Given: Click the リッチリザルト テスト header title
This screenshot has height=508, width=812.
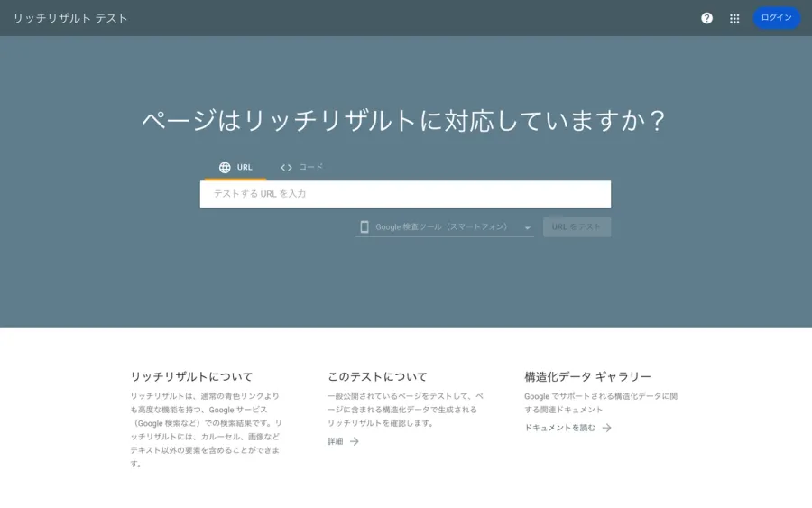Looking at the screenshot, I should tap(70, 18).
